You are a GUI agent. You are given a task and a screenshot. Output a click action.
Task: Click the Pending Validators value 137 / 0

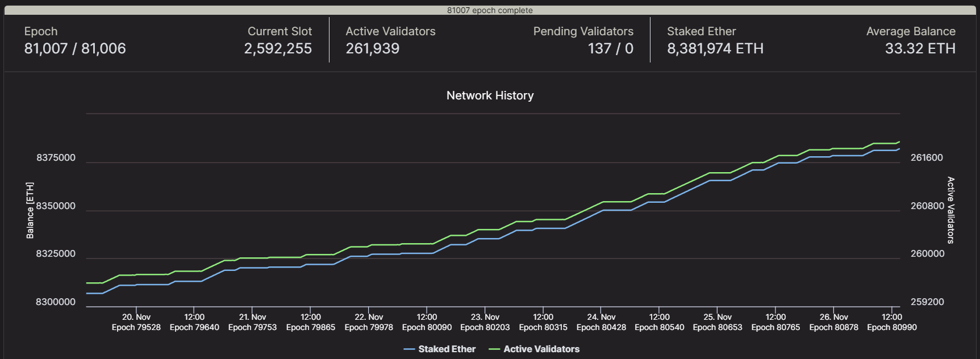pyautogui.click(x=610, y=49)
